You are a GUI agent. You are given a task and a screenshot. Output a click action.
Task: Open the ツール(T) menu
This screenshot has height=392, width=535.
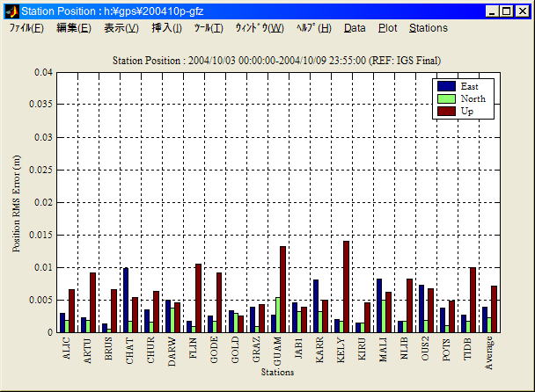tap(209, 28)
